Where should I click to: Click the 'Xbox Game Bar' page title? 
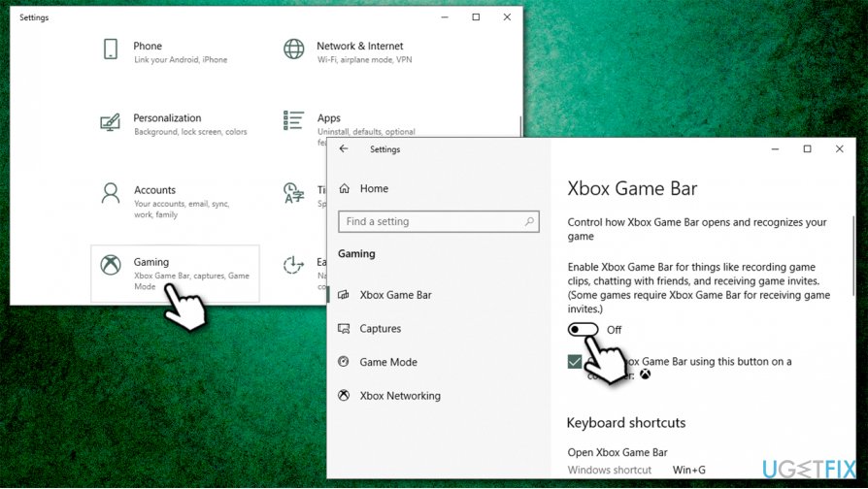coord(632,188)
